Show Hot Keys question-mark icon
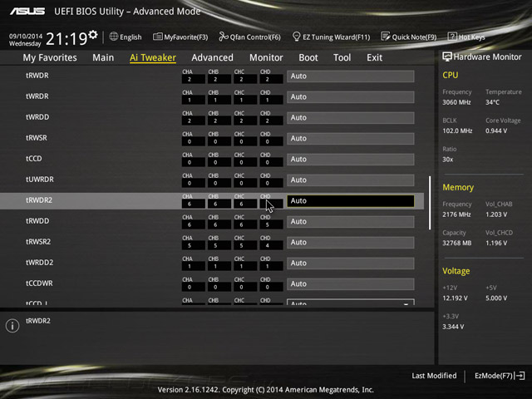 point(452,37)
